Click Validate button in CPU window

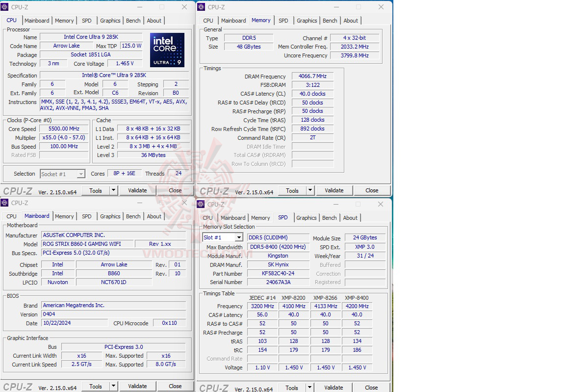click(x=137, y=190)
